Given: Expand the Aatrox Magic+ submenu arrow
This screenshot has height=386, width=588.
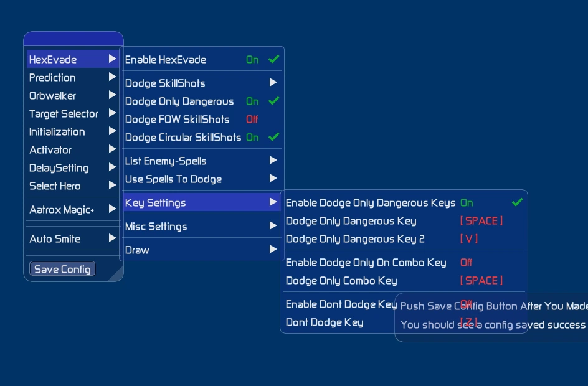Looking at the screenshot, I should (x=112, y=209).
